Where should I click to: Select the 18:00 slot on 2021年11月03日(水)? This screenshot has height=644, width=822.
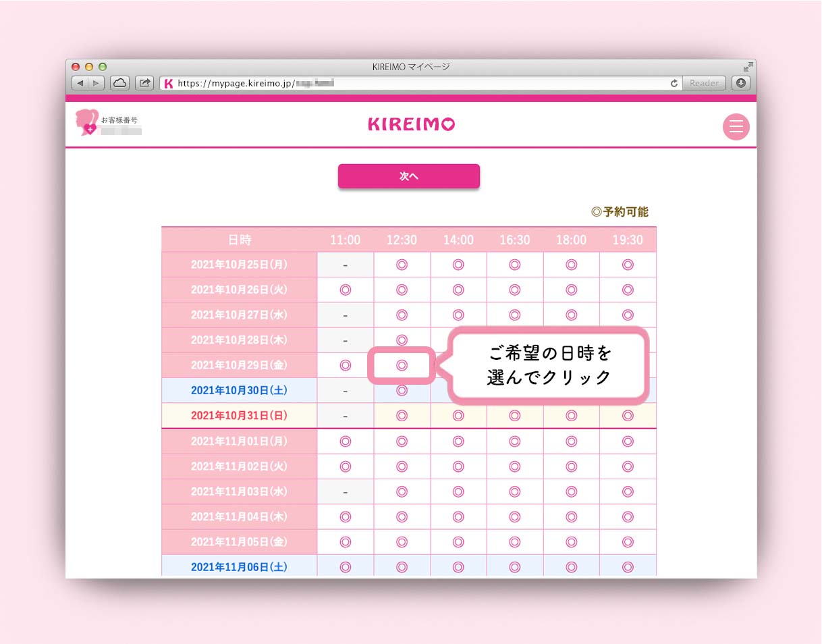[x=572, y=491]
